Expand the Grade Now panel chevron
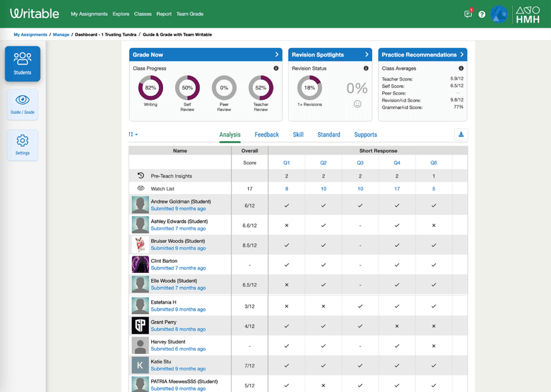The width and height of the screenshot is (551, 392). pyautogui.click(x=277, y=55)
